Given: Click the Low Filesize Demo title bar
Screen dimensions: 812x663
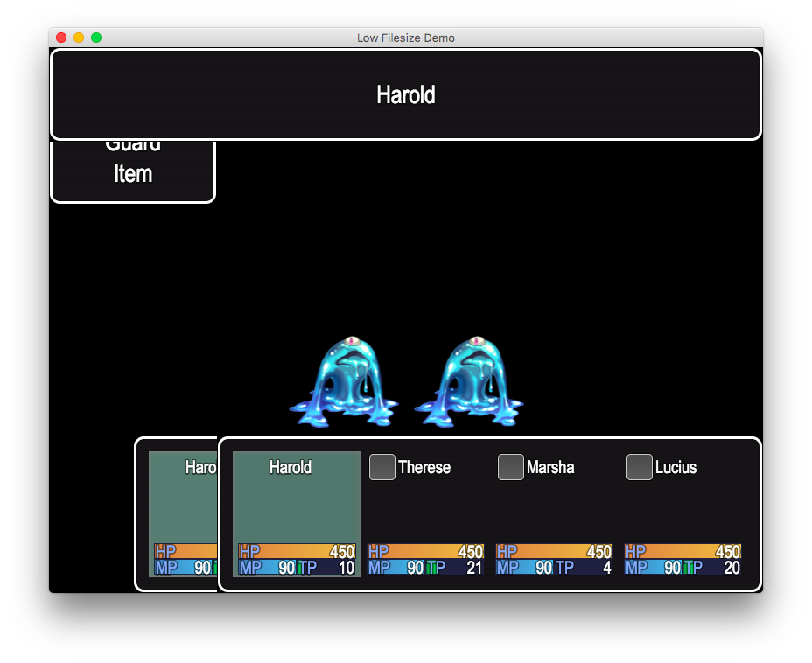Looking at the screenshot, I should [x=406, y=38].
